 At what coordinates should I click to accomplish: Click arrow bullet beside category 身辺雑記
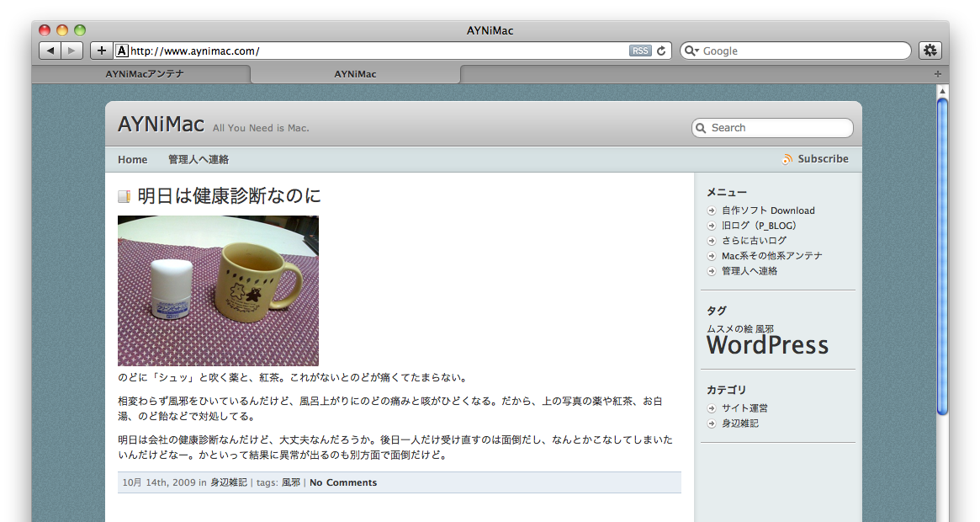(x=712, y=423)
